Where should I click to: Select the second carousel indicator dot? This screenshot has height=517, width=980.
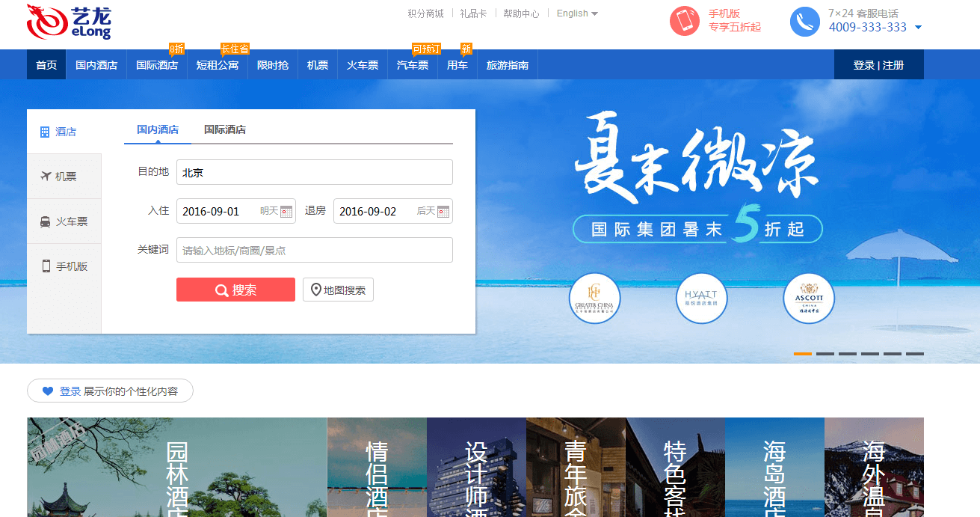[825, 352]
